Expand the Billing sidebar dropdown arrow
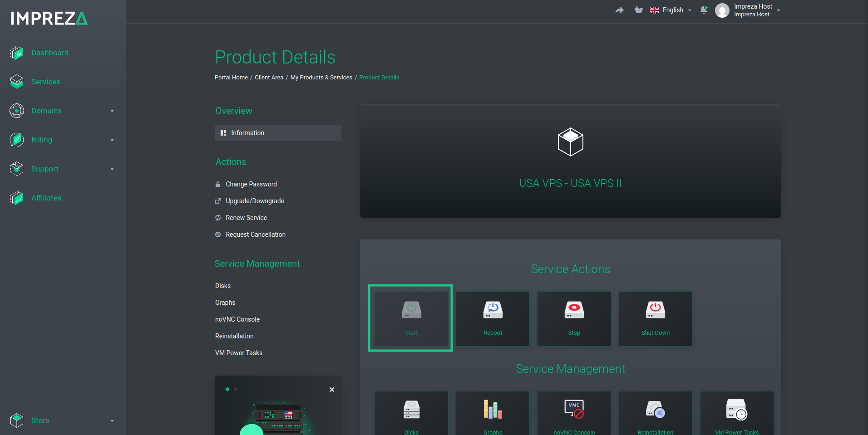 pyautogui.click(x=112, y=140)
